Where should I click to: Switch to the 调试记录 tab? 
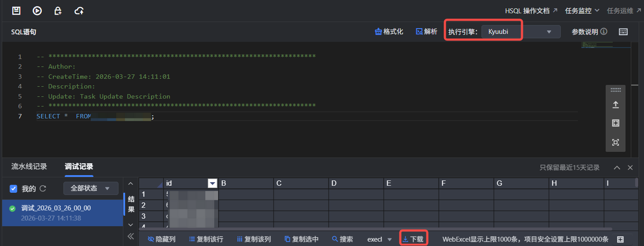[79, 167]
